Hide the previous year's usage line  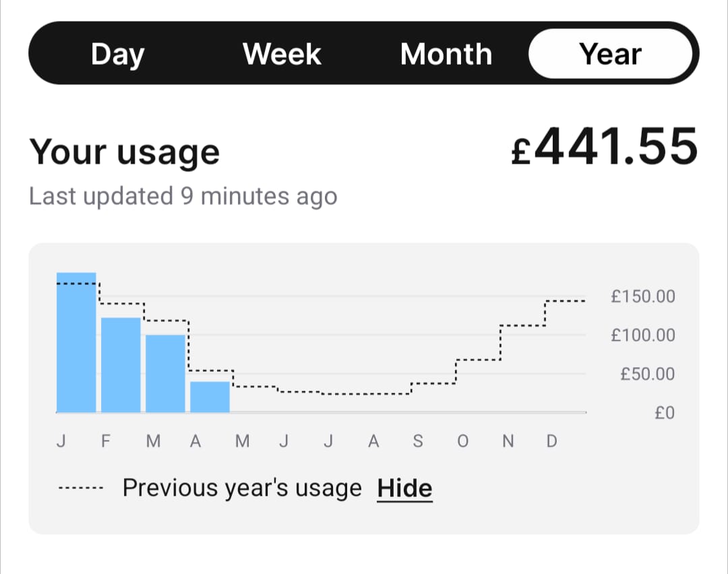(404, 488)
